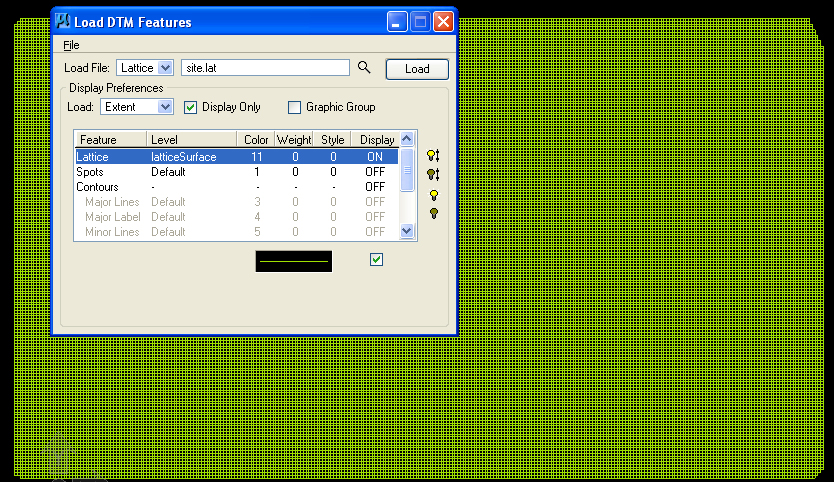The height and width of the screenshot is (482, 834).
Task: Click the Color column header
Action: coord(256,140)
